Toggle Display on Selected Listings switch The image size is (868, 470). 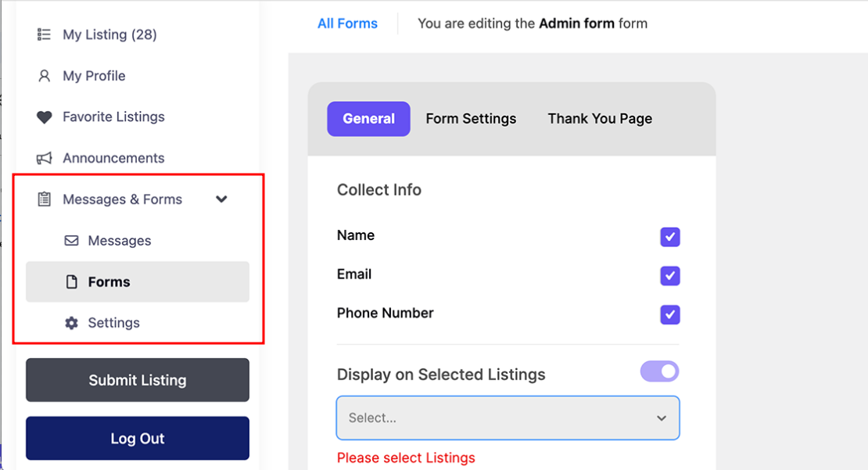click(x=659, y=371)
